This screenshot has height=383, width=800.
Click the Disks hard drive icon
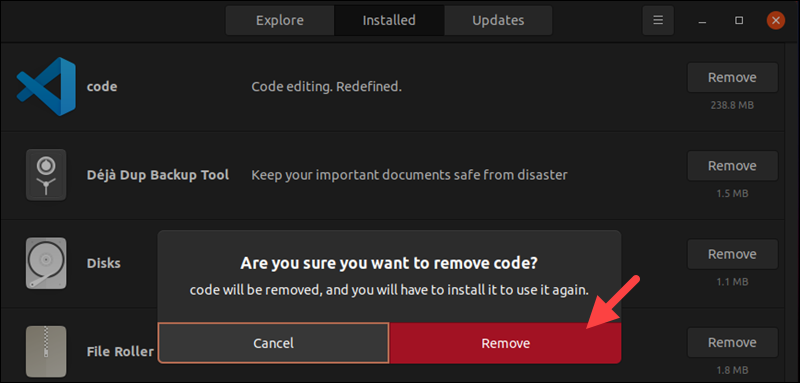(46, 263)
